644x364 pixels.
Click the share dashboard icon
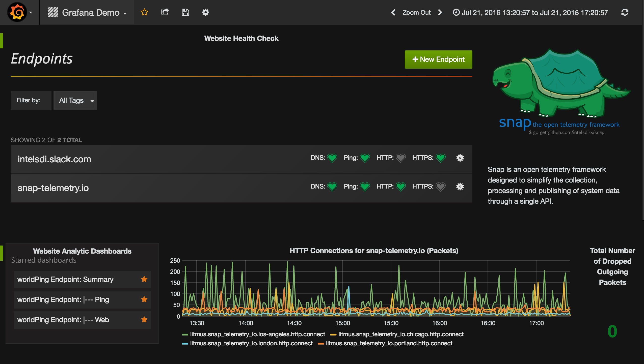click(165, 12)
